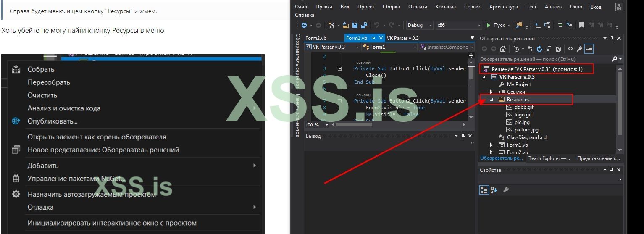The width and height of the screenshot is (644, 234).
Task: Choose Опубликовать... in the context menu
Action: (x=53, y=121)
